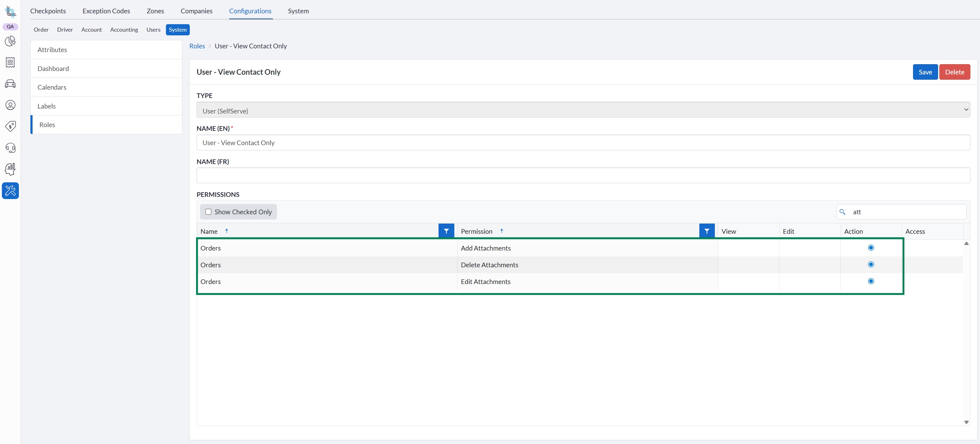Open the user account sidebar icon

click(x=10, y=105)
